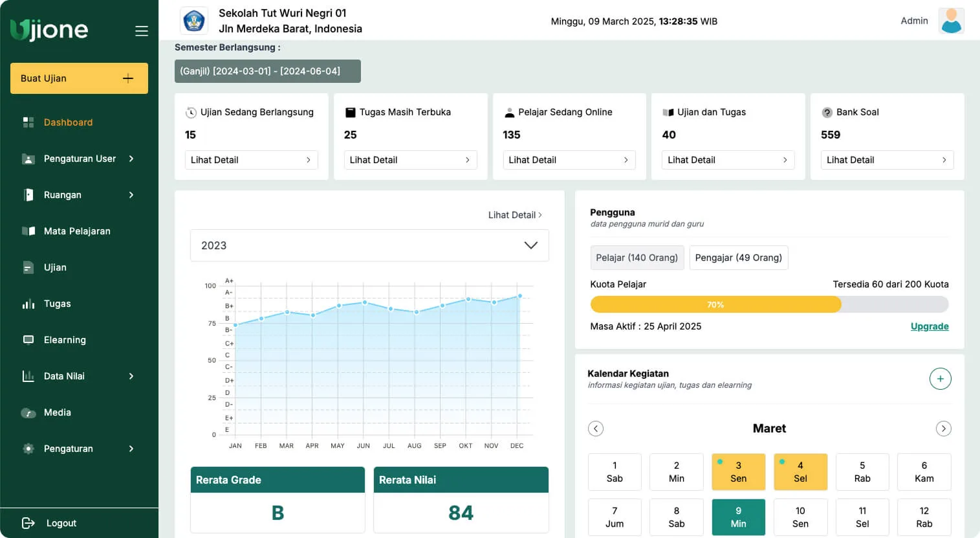Click the Pengaturan User icon

[x=28, y=159]
